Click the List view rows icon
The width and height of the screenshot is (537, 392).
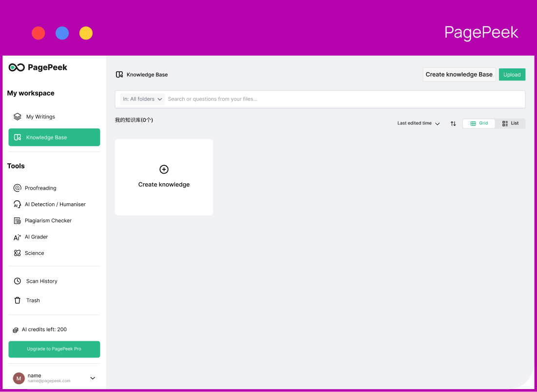click(x=505, y=123)
